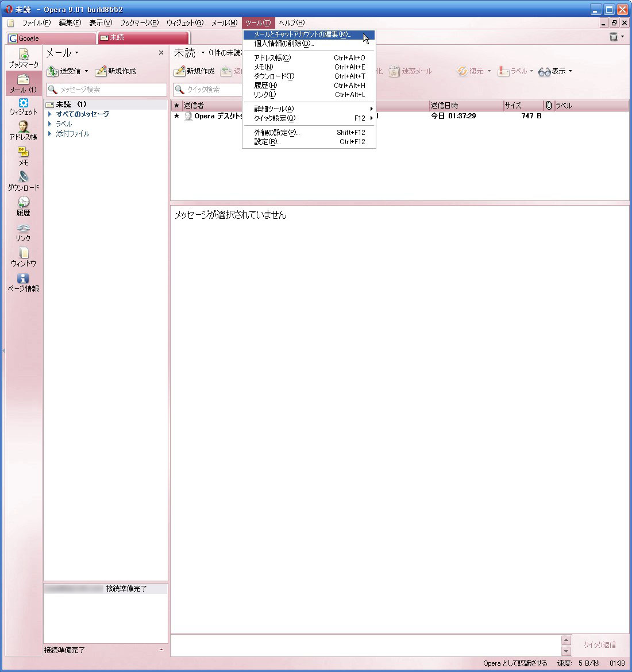This screenshot has width=632, height=672.
Task: Open the ウィジェット panel icon
Action: pos(24,103)
